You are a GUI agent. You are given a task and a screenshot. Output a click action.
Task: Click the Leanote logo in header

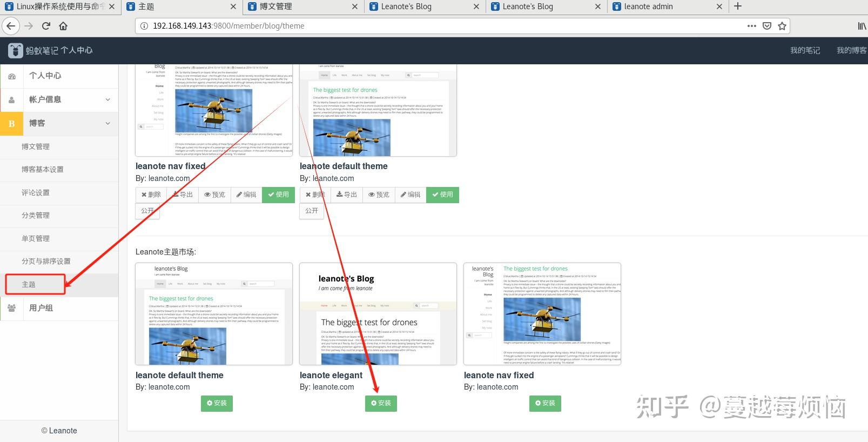16,50
